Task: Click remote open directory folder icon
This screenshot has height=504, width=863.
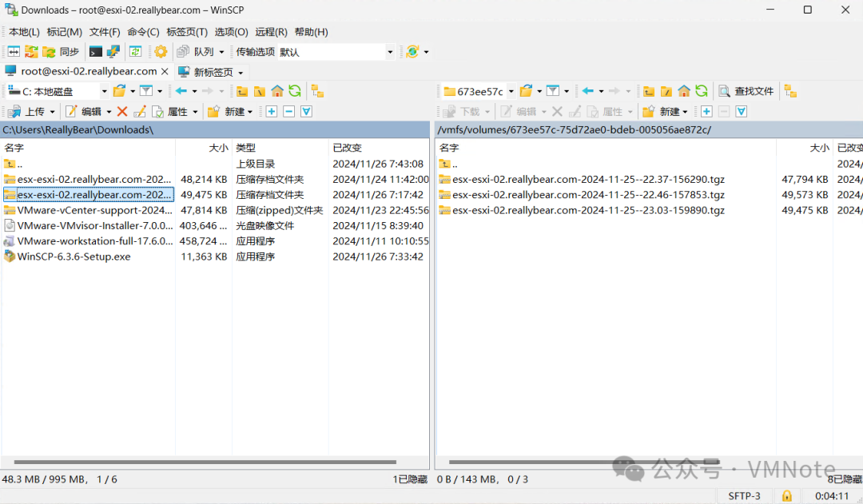Action: (x=526, y=91)
